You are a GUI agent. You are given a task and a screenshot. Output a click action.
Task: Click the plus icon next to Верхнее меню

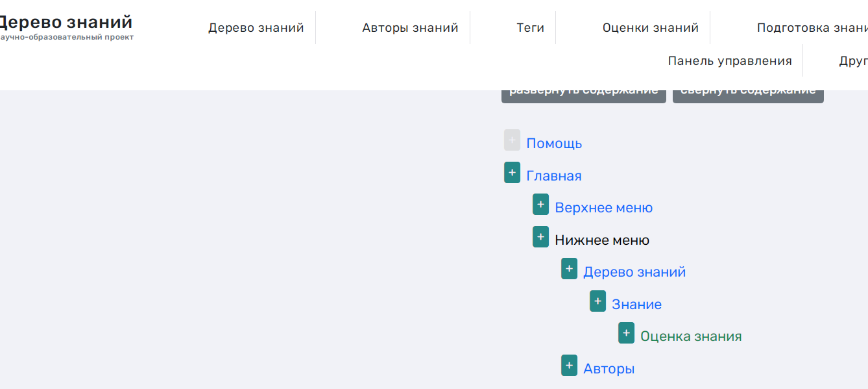[x=540, y=204]
